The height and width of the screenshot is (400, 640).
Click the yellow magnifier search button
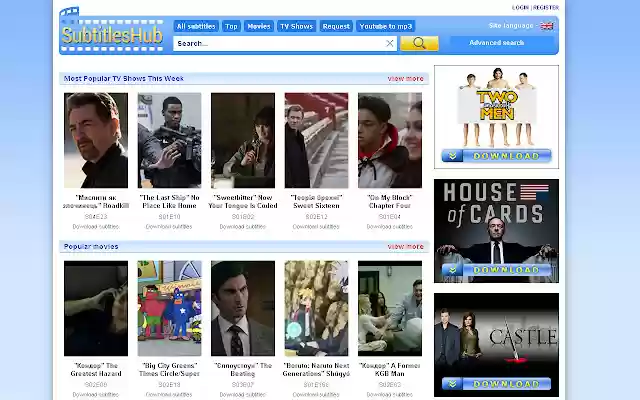tap(419, 43)
